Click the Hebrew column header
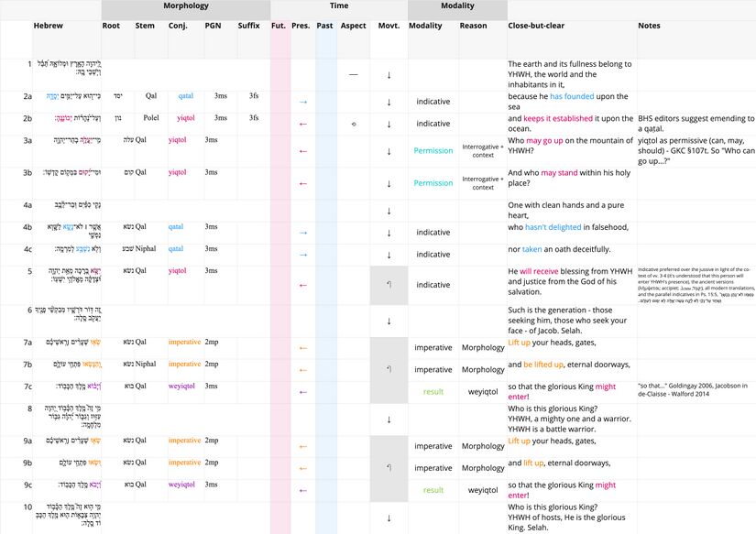 pyautogui.click(x=49, y=26)
